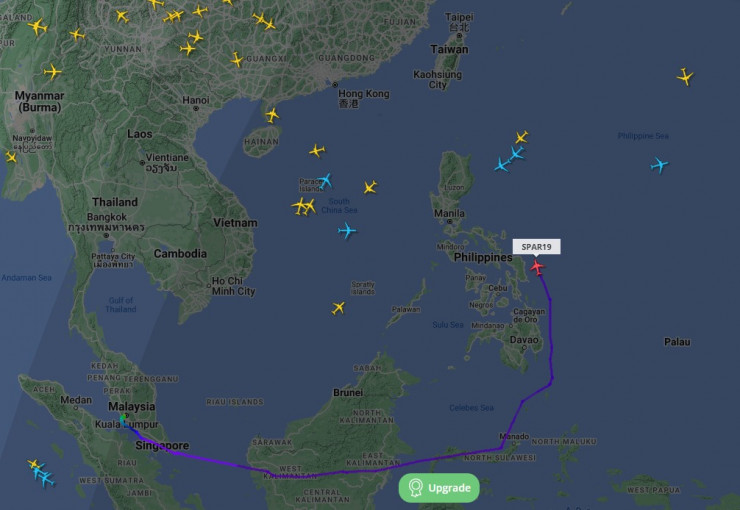Click the Manila city label
Screen dimensions: 740x510
449,214
